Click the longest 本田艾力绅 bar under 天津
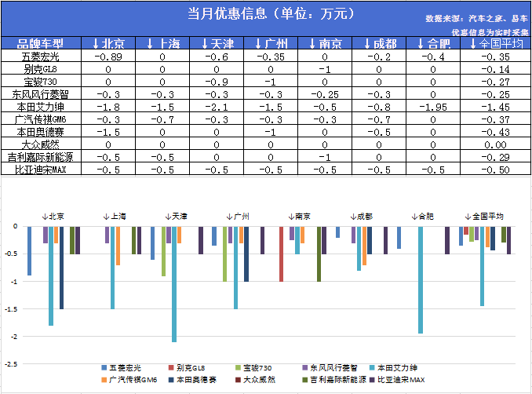 [x=174, y=284]
